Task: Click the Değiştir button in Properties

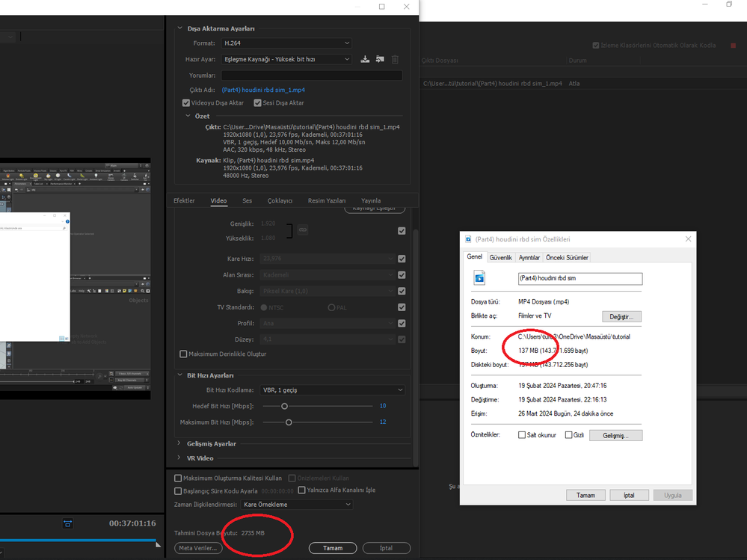Action: point(621,317)
